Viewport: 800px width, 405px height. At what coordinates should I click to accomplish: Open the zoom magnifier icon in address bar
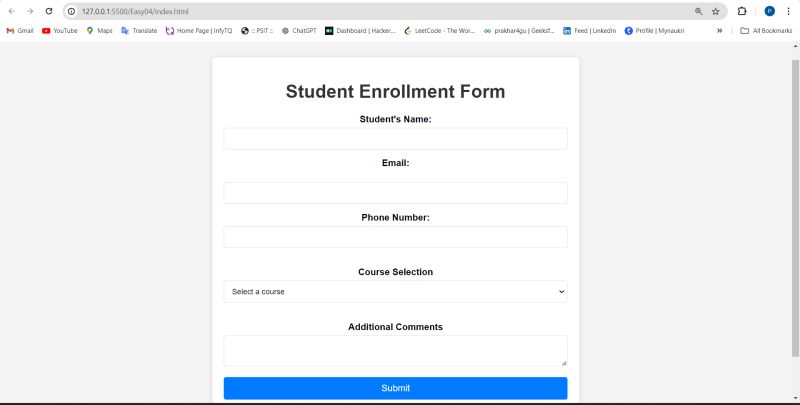[x=698, y=11]
